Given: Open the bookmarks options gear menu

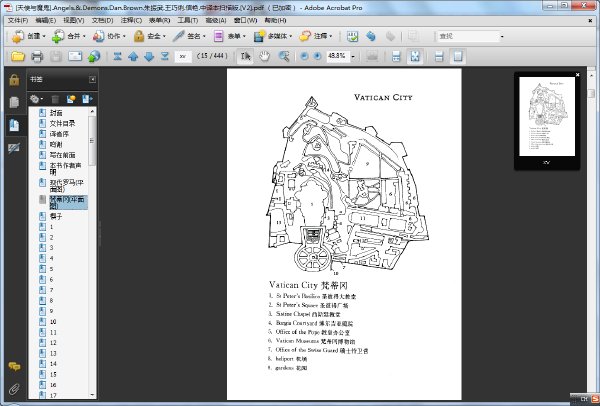Looking at the screenshot, I should [x=36, y=99].
